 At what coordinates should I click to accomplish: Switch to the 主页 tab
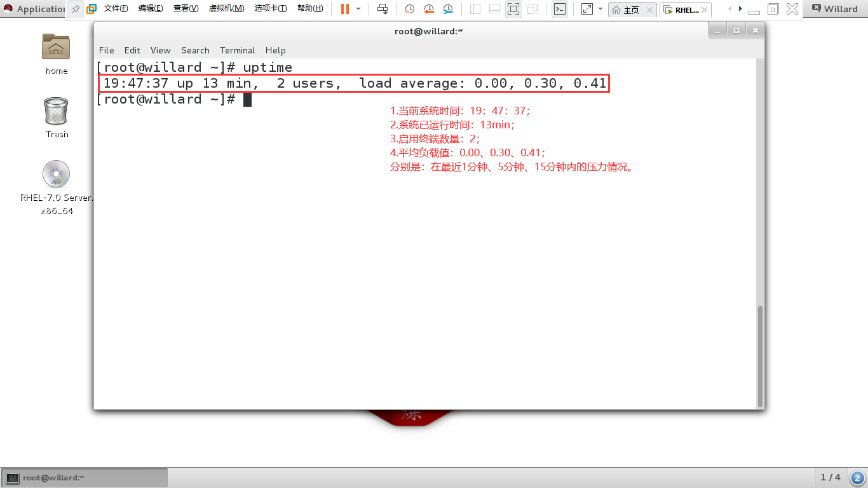(x=631, y=10)
